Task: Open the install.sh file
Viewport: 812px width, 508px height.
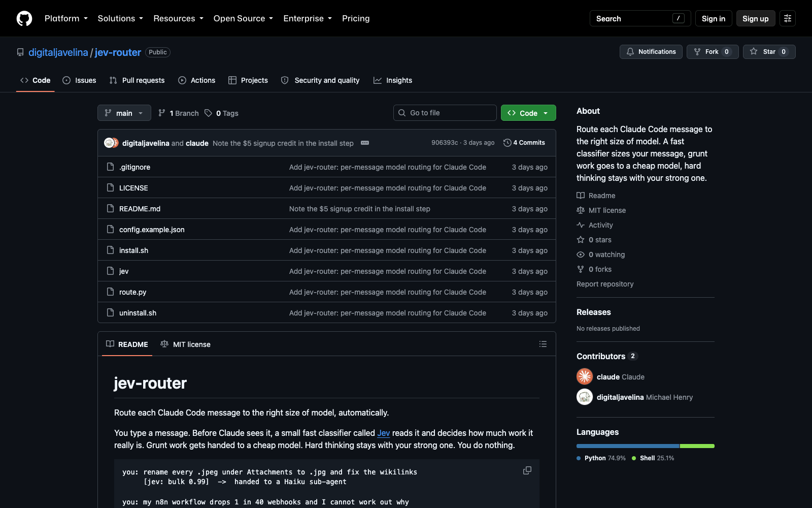Action: click(x=133, y=250)
